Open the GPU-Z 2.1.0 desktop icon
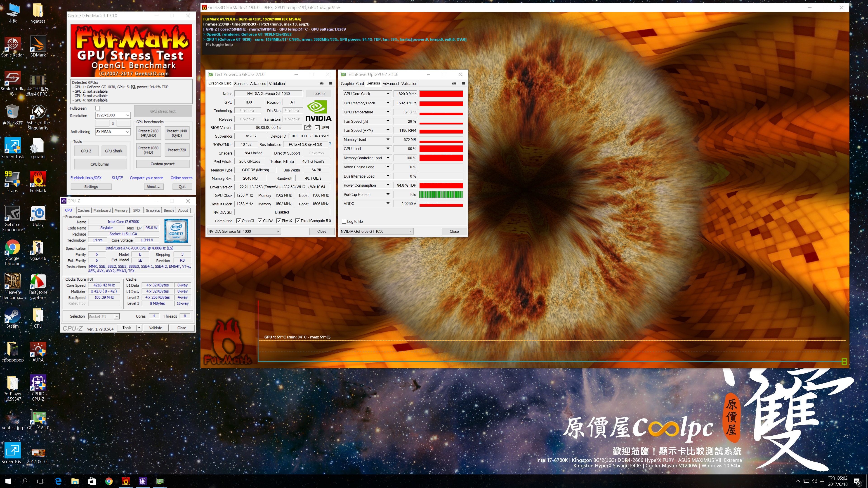Image resolution: width=868 pixels, height=488 pixels. click(x=38, y=420)
